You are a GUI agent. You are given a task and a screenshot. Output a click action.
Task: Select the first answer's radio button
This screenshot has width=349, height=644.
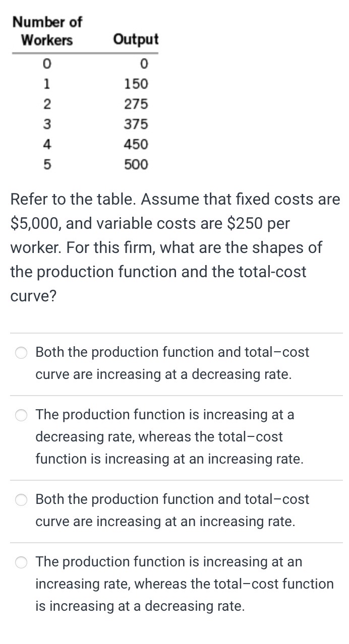[21, 353]
